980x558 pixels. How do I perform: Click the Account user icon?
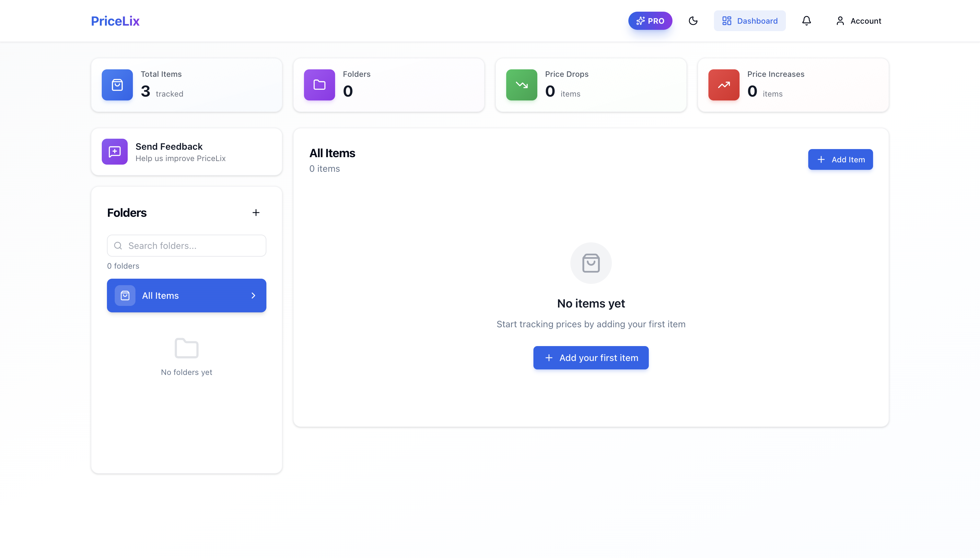840,21
